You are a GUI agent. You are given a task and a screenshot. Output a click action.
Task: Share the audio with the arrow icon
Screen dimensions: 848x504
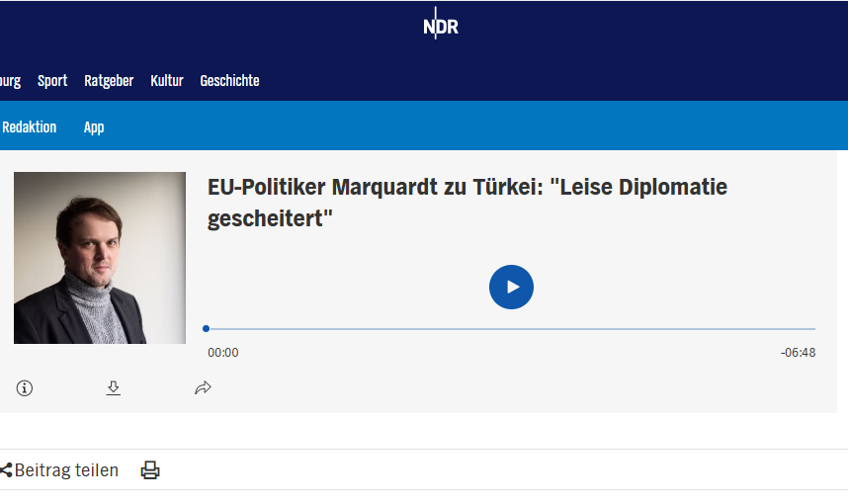pyautogui.click(x=203, y=388)
